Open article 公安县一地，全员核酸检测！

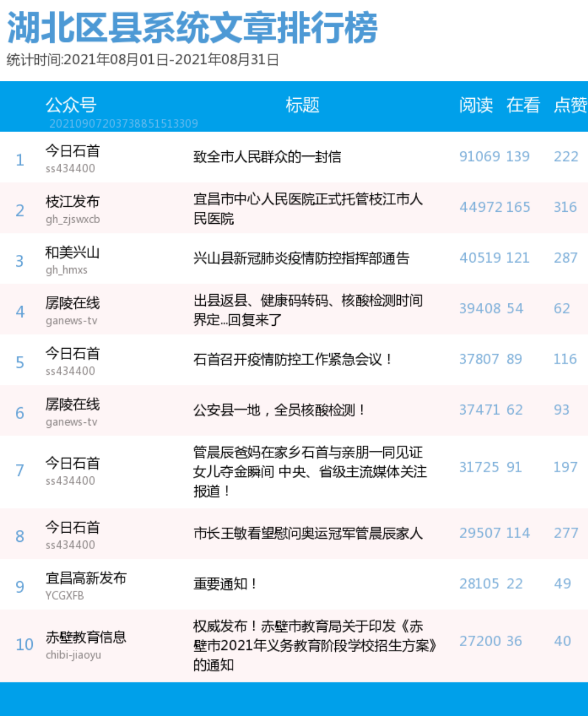279,410
